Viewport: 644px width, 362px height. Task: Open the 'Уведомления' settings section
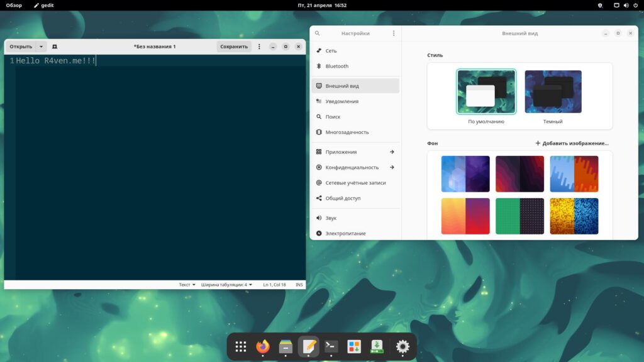pos(341,101)
